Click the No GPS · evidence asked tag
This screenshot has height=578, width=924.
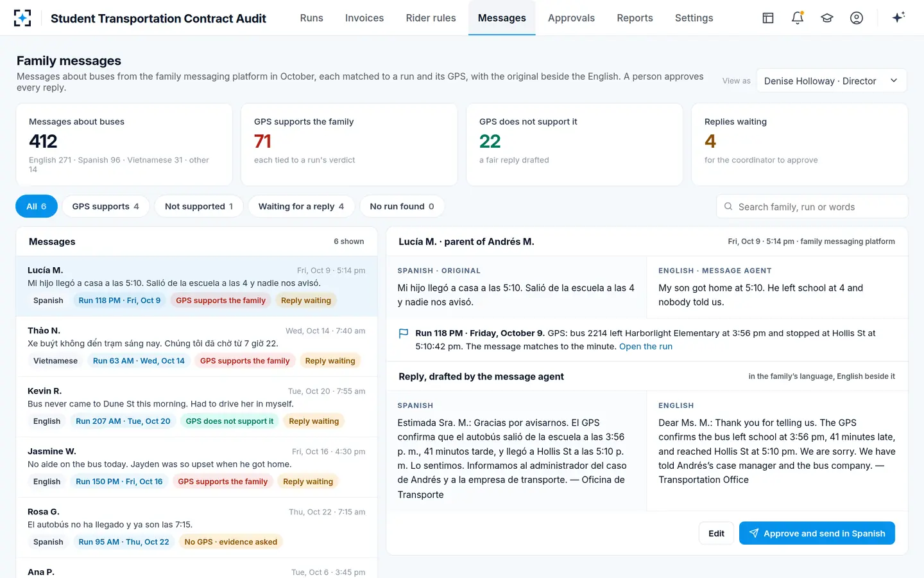(x=231, y=542)
